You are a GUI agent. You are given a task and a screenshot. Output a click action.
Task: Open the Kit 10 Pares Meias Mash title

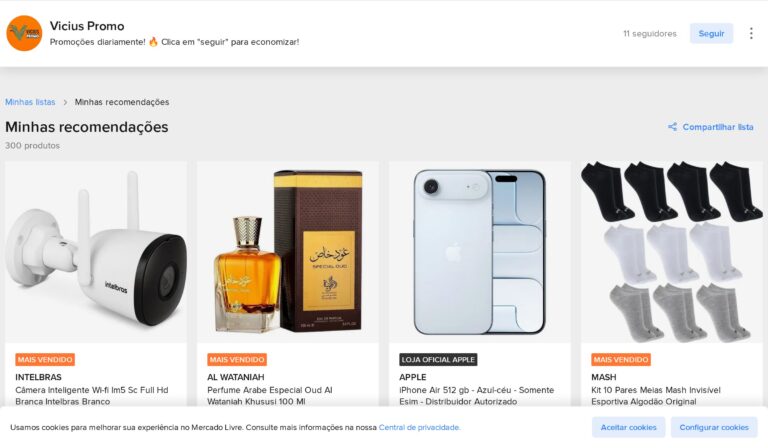pos(656,396)
